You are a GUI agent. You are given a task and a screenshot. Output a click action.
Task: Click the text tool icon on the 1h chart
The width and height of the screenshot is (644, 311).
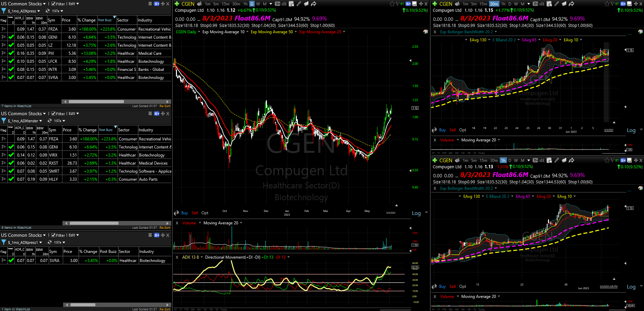tap(535, 160)
